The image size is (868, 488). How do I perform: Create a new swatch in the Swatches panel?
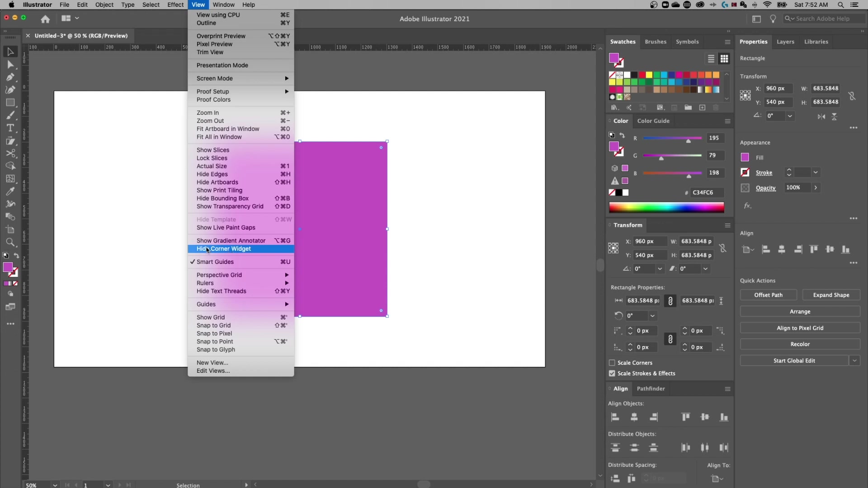coord(703,108)
